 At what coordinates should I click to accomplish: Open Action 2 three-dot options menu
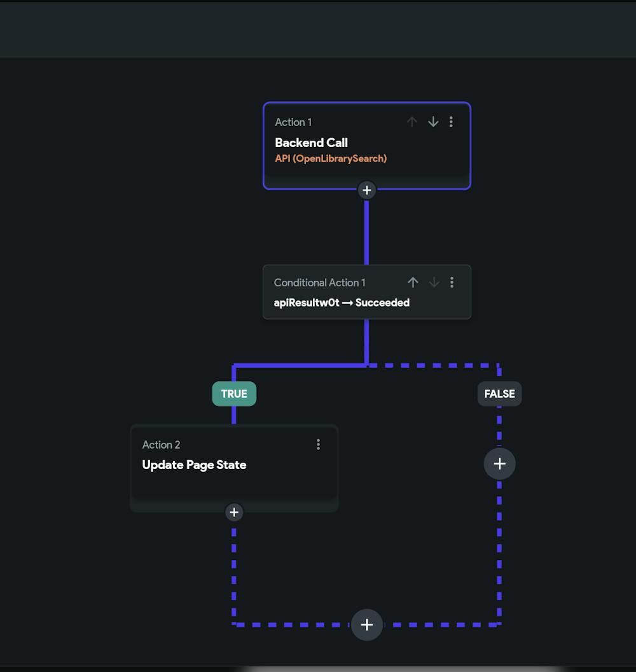(318, 445)
